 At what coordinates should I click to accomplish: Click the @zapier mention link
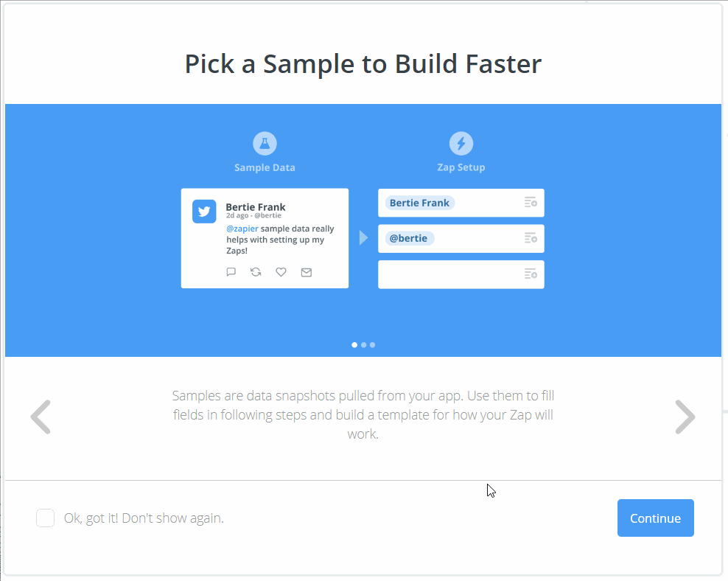242,229
